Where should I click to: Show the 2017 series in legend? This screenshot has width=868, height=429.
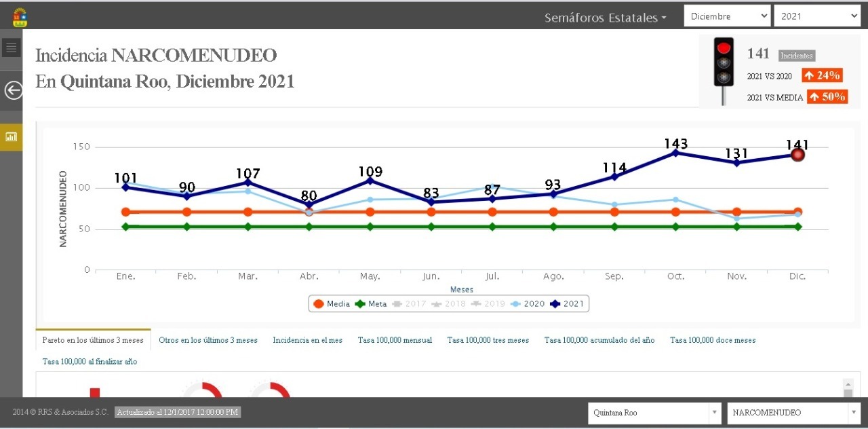[x=409, y=304]
